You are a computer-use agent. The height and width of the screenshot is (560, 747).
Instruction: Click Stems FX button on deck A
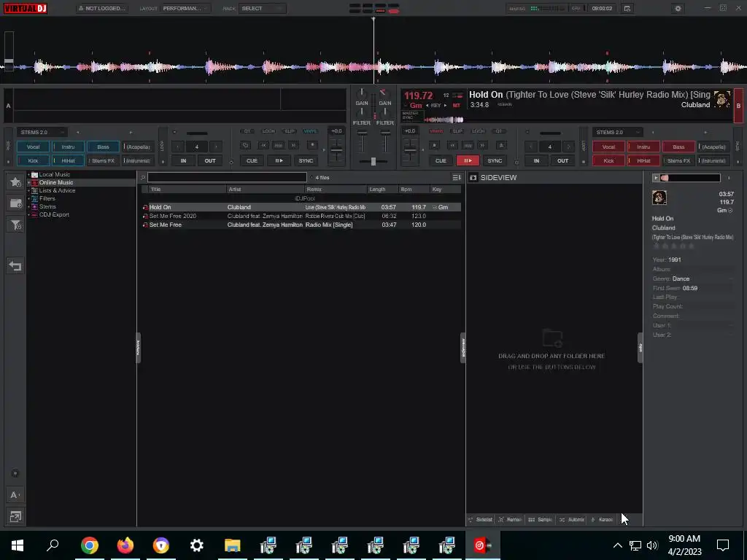click(103, 160)
